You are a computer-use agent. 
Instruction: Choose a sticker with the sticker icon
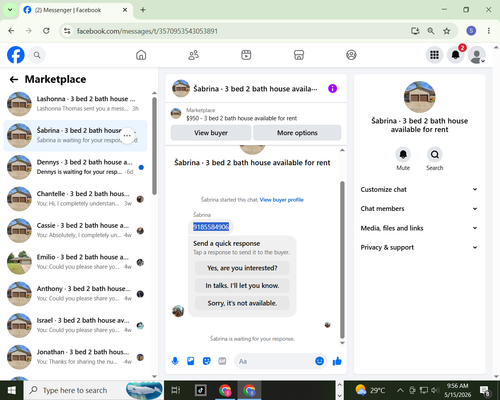[x=207, y=361]
